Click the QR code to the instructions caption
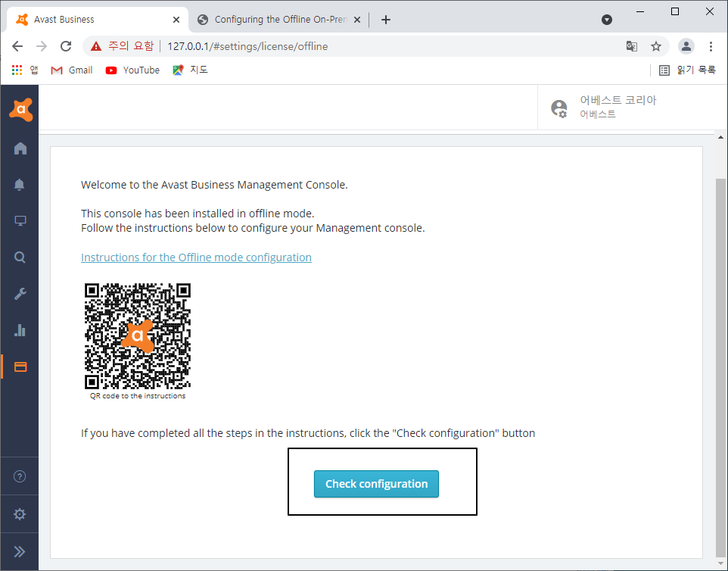The height and width of the screenshot is (571, 728). tap(138, 396)
